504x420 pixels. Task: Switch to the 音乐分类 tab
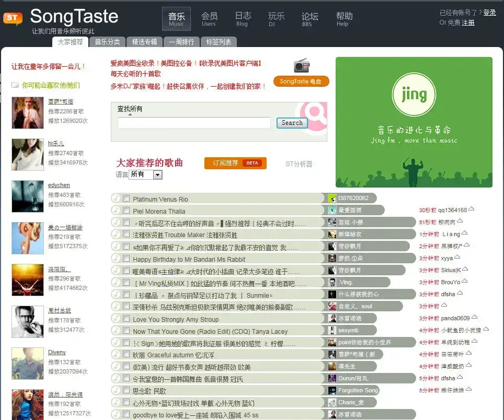(x=107, y=42)
